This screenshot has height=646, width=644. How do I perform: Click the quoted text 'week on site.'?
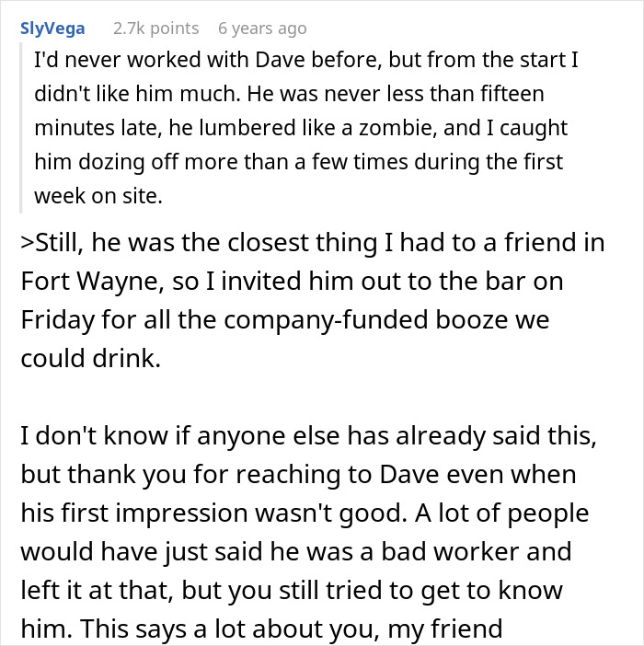tap(96, 195)
